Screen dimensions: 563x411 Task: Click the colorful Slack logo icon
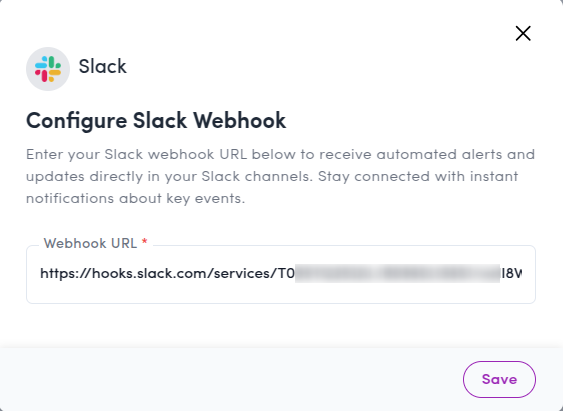(x=48, y=69)
